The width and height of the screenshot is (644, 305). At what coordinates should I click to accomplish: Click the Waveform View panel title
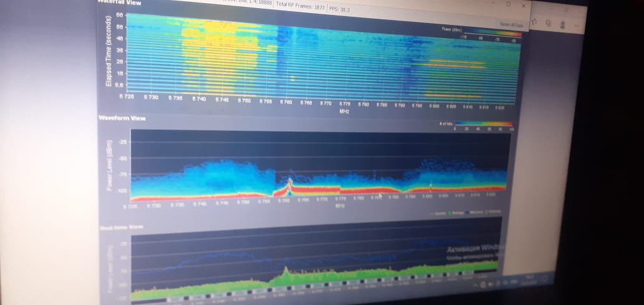pyautogui.click(x=122, y=119)
